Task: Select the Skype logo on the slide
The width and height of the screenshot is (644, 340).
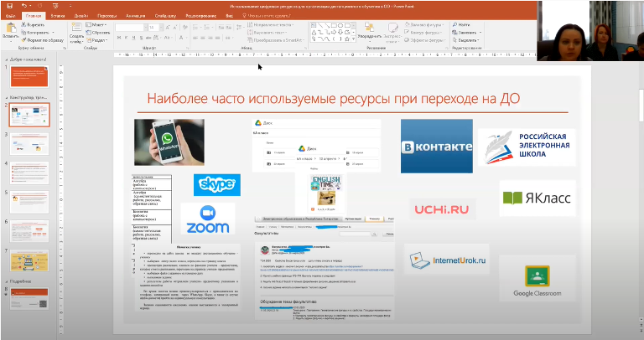Action: click(x=217, y=184)
